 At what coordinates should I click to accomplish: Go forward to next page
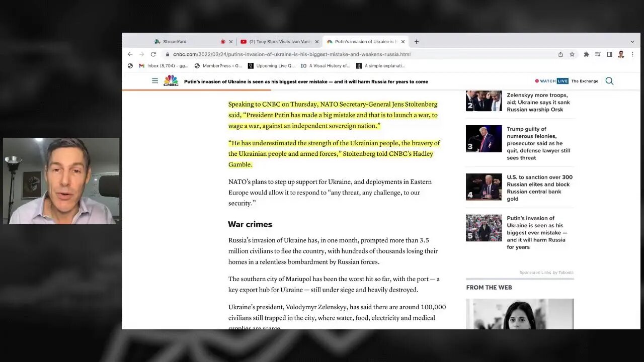(x=141, y=54)
